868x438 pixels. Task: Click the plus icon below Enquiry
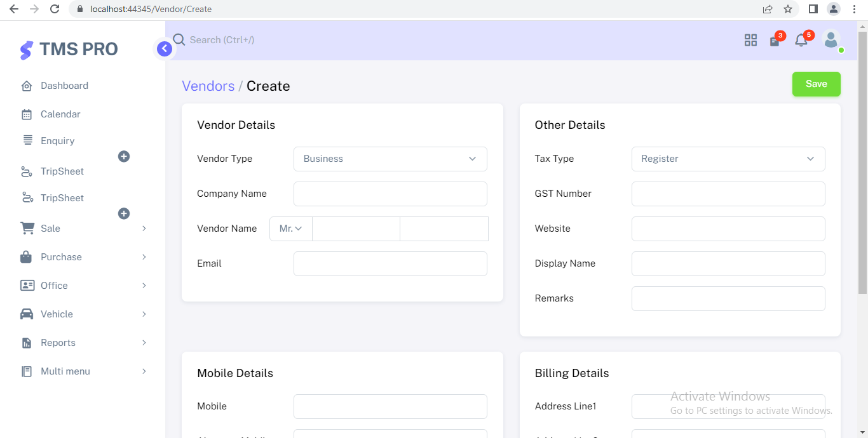point(124,156)
